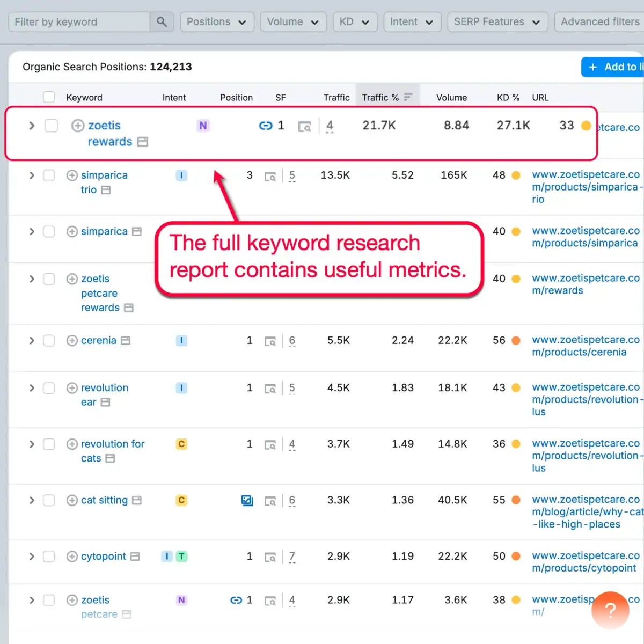Expand the "simparica trio" keyword row
Viewport: 644px width, 644px height.
(31, 175)
